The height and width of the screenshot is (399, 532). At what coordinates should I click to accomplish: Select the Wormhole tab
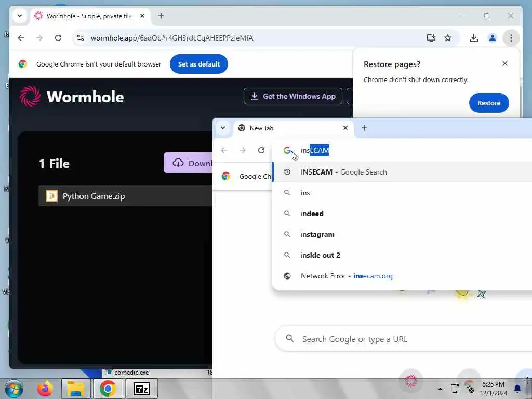point(90,16)
